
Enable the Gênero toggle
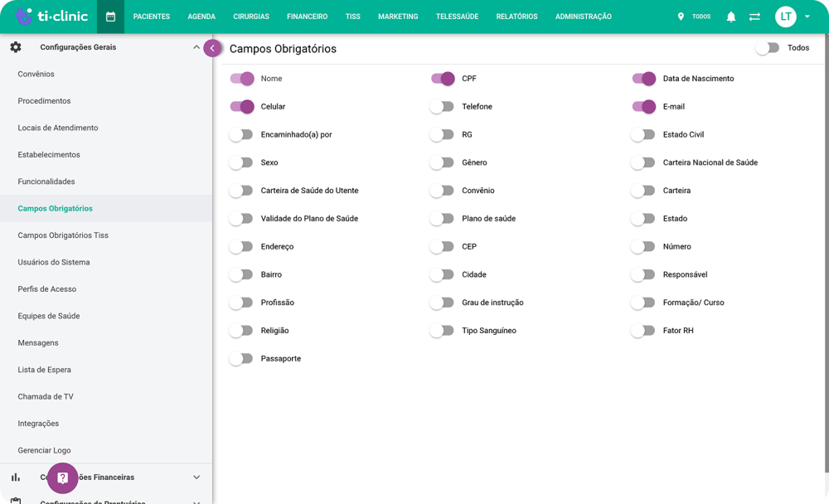coord(442,162)
